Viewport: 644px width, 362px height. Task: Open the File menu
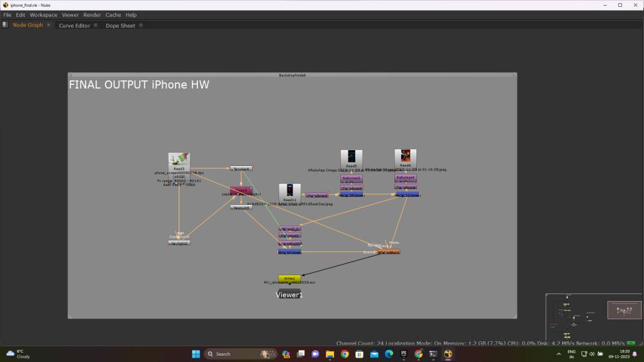click(8, 15)
